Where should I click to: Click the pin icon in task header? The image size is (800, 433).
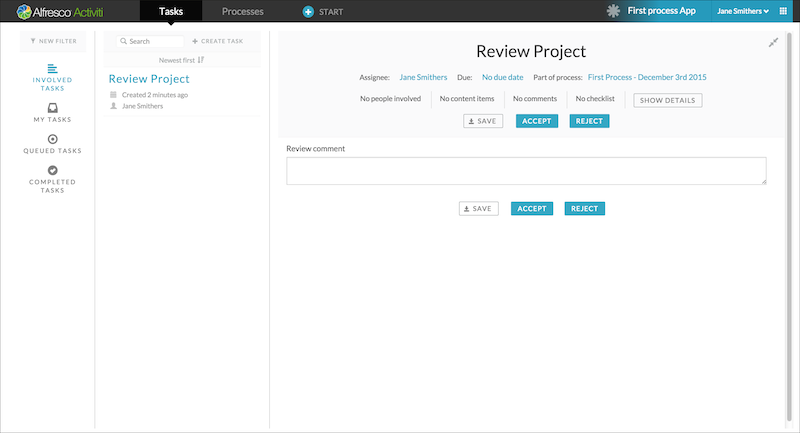pyautogui.click(x=772, y=43)
